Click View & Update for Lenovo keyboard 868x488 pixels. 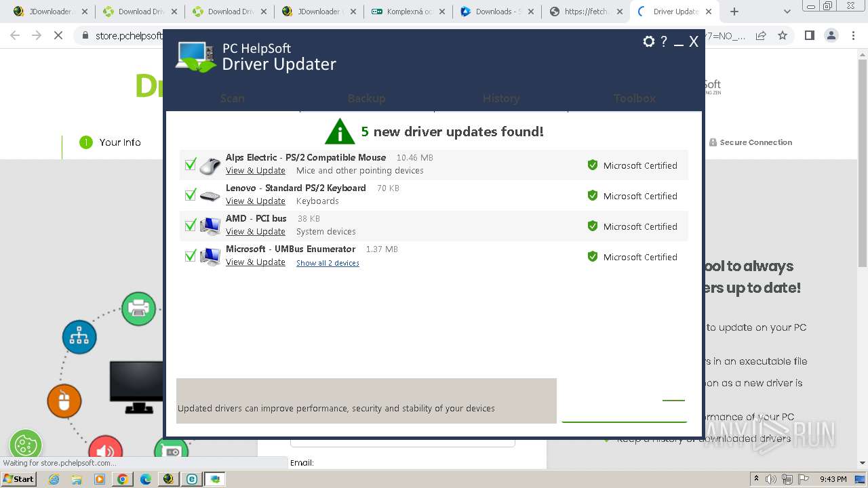tap(256, 201)
